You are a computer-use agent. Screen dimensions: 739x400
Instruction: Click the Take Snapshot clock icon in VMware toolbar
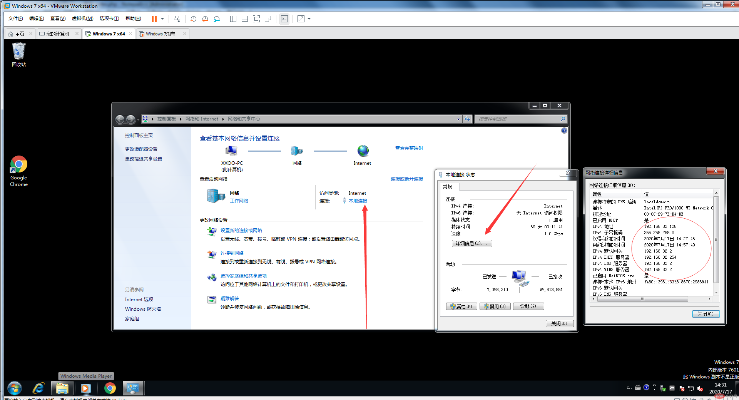(x=193, y=19)
